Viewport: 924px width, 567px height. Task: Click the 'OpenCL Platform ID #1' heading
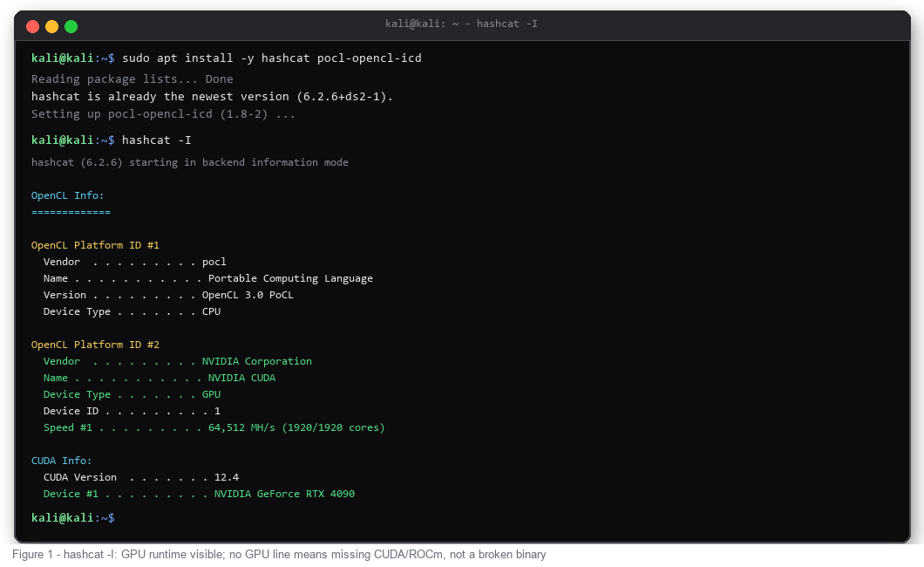(x=96, y=245)
